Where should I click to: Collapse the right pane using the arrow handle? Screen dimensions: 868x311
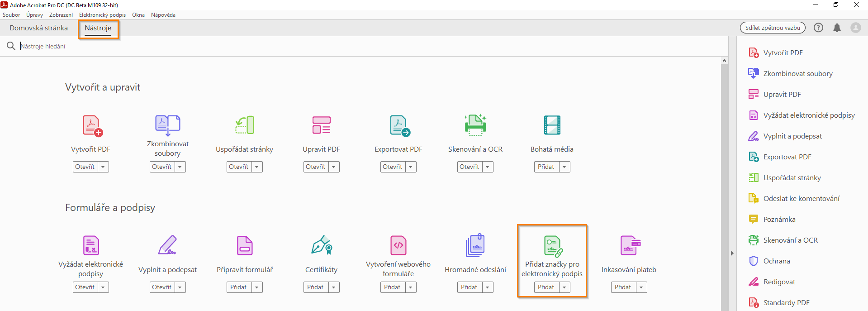pos(732,253)
